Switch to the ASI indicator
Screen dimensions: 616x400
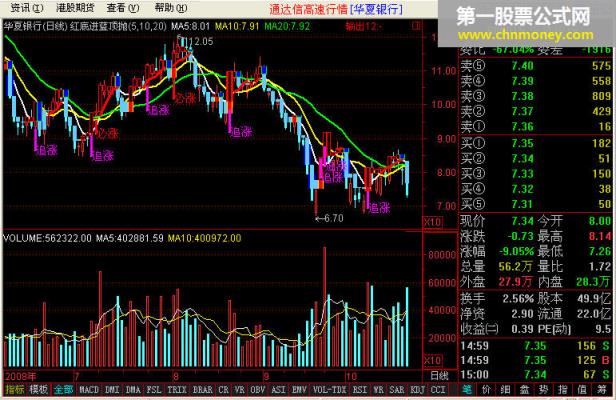click(279, 389)
